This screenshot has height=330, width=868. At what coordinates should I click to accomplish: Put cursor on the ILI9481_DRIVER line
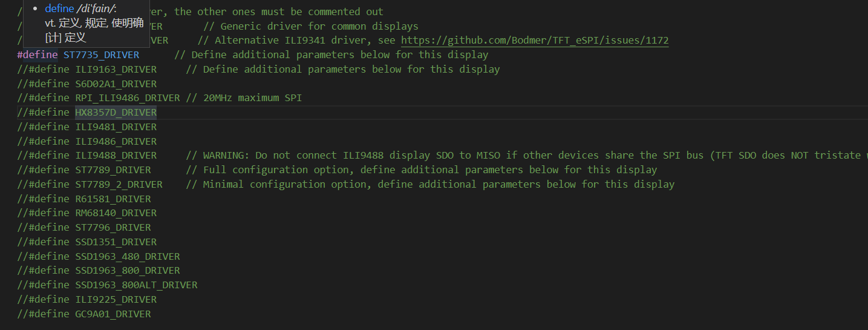[x=116, y=127]
